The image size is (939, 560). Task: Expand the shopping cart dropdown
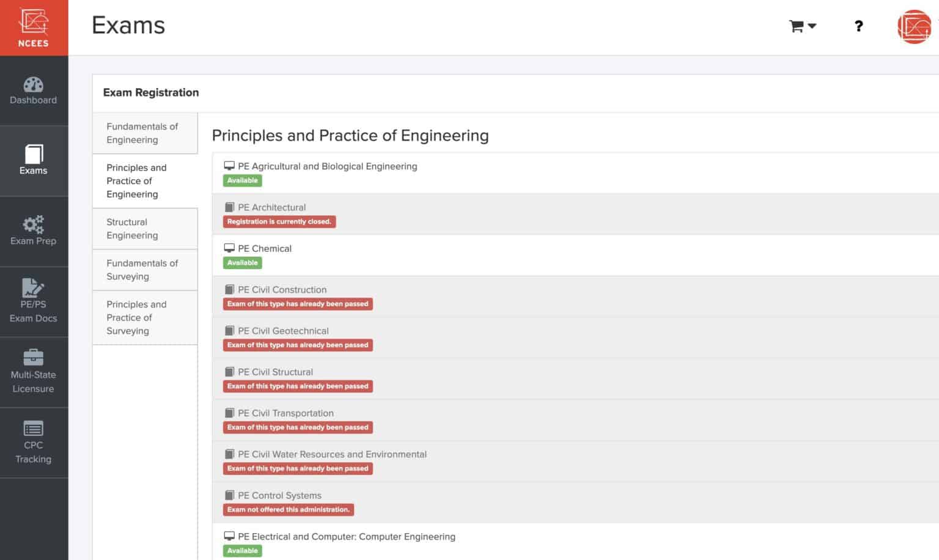(802, 26)
